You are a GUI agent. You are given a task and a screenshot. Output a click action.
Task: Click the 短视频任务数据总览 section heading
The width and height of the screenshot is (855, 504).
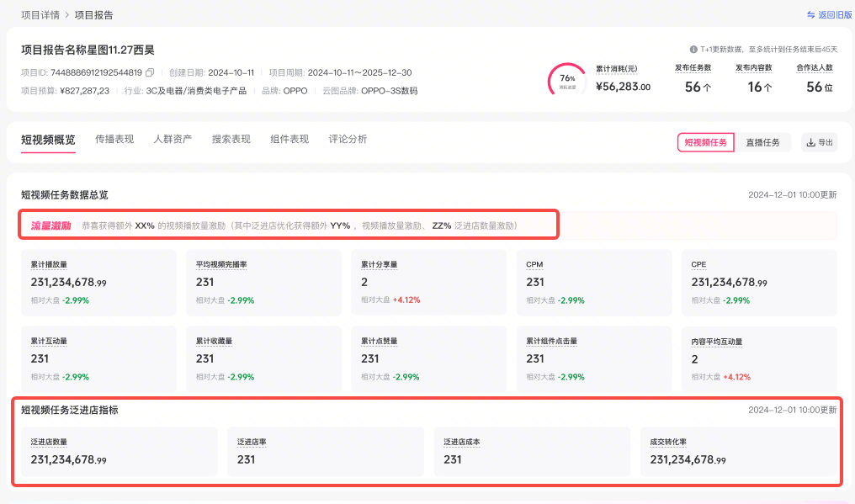point(64,194)
